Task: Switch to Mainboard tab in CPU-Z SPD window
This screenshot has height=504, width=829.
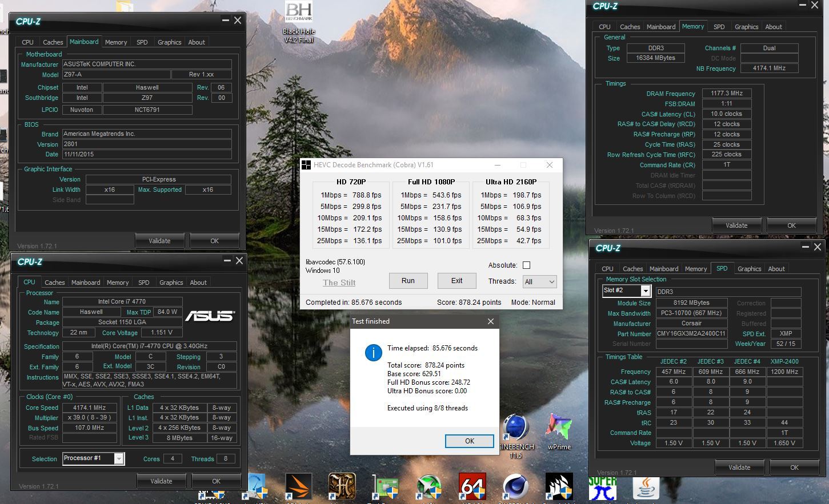Action: coord(664,269)
